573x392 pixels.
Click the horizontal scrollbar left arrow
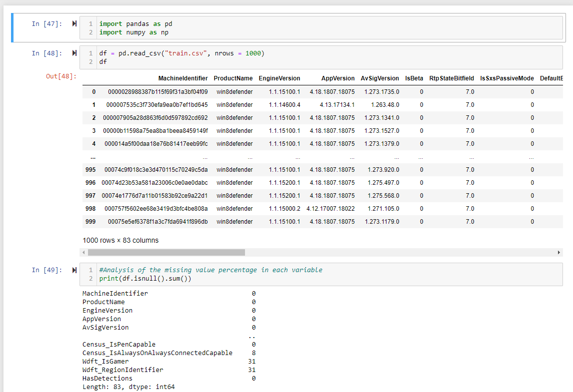(84, 252)
